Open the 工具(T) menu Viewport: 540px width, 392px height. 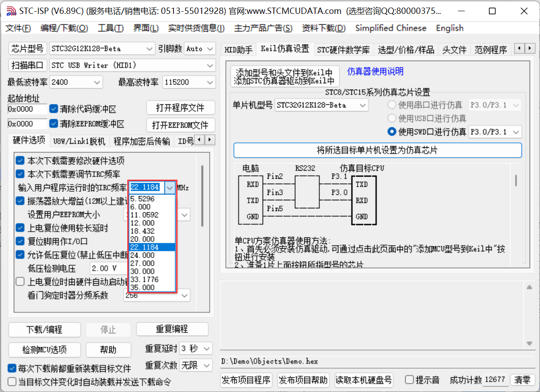[111, 28]
